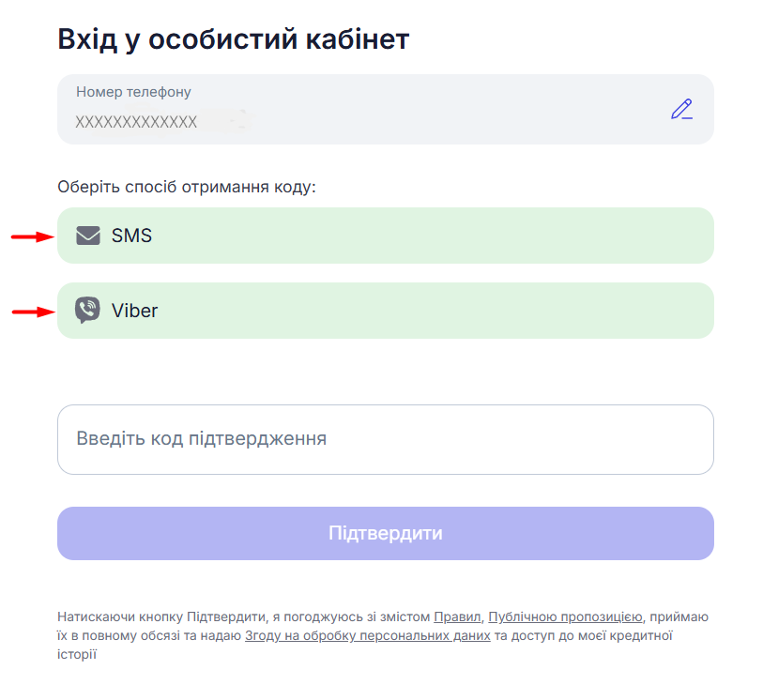
Task: Click the 'Номер телефону' label text
Action: click(133, 92)
